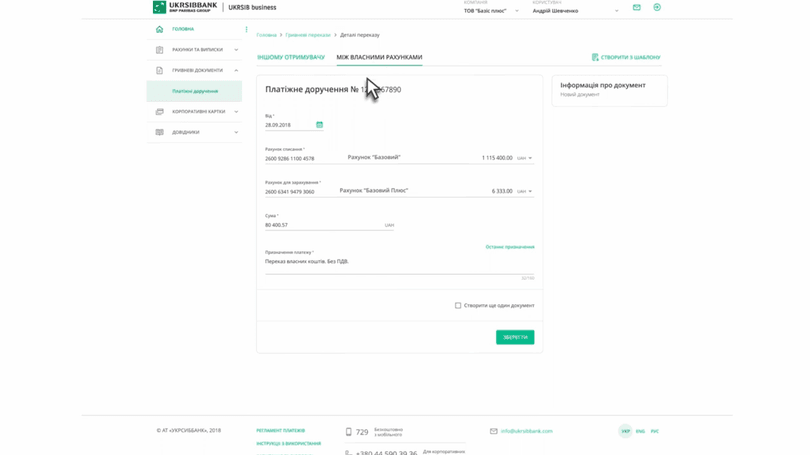Open the company selector ТОВ 'Базіс плюс'

491,11
